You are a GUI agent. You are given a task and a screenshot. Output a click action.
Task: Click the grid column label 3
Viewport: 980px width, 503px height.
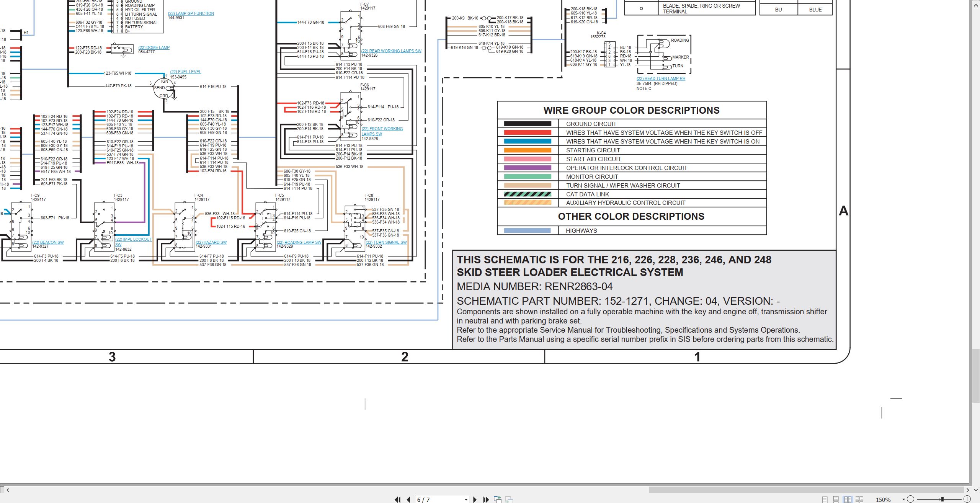(x=112, y=357)
